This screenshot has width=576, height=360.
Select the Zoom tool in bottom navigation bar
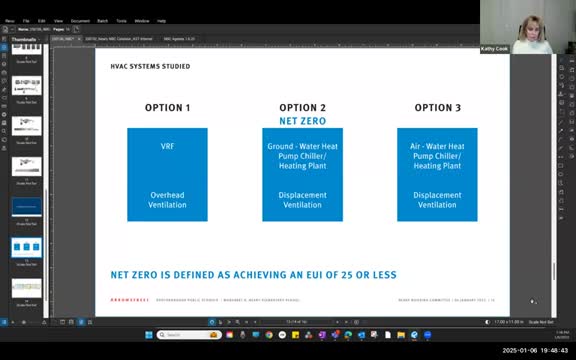click(x=237, y=322)
